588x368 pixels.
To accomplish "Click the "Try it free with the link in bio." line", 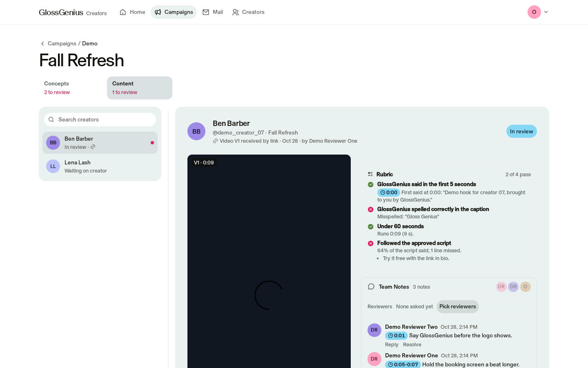I will tap(416, 258).
